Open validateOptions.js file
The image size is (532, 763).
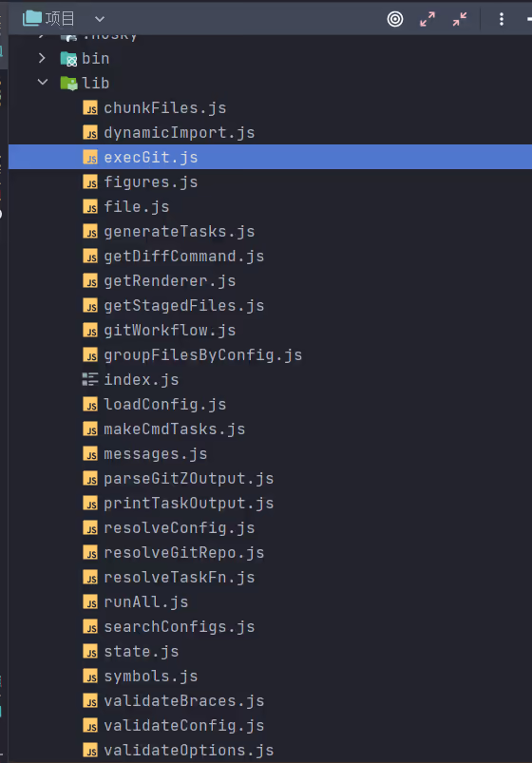189,750
